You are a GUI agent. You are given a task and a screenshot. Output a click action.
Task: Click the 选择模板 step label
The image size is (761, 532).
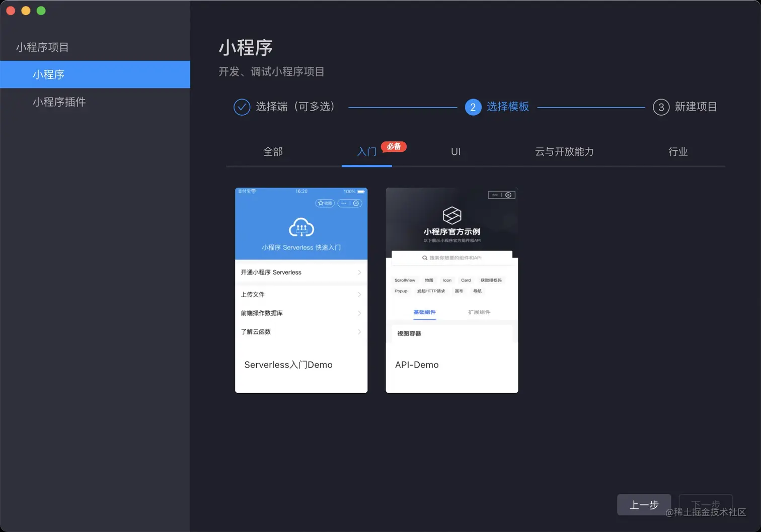(x=507, y=107)
